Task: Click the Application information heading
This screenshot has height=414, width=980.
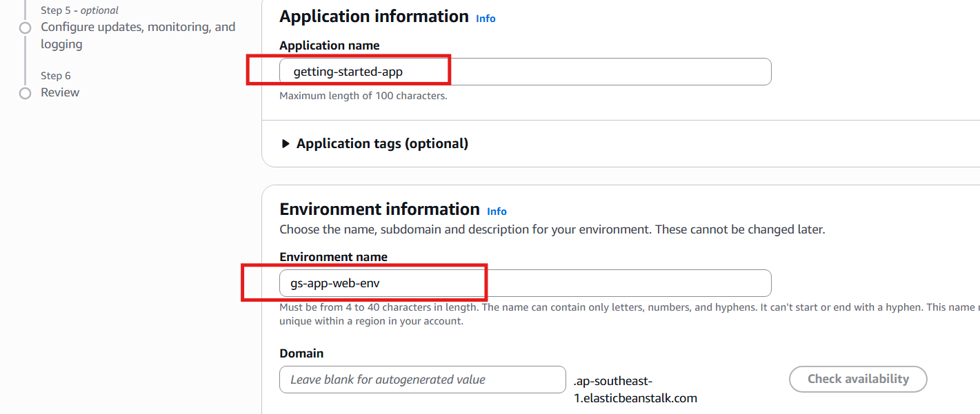Action: pyautogui.click(x=374, y=17)
